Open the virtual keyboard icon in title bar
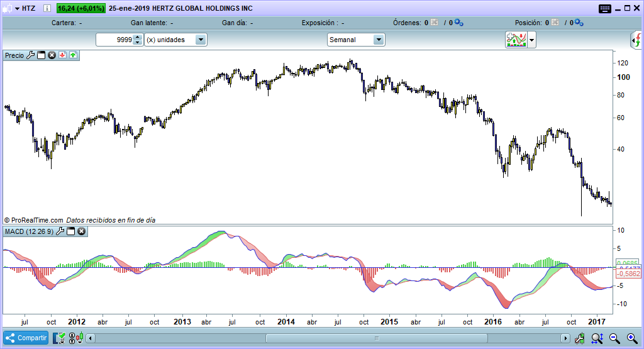Screen dimensions: 644x349 pyautogui.click(x=605, y=9)
